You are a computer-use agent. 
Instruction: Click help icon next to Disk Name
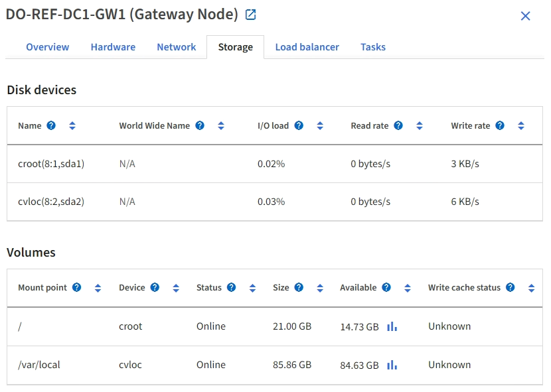pos(51,125)
